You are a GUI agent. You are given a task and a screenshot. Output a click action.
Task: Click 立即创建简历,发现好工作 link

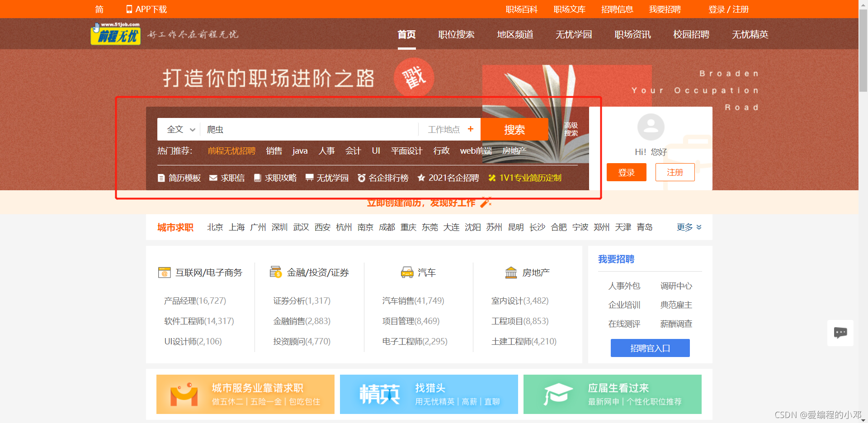(x=421, y=203)
